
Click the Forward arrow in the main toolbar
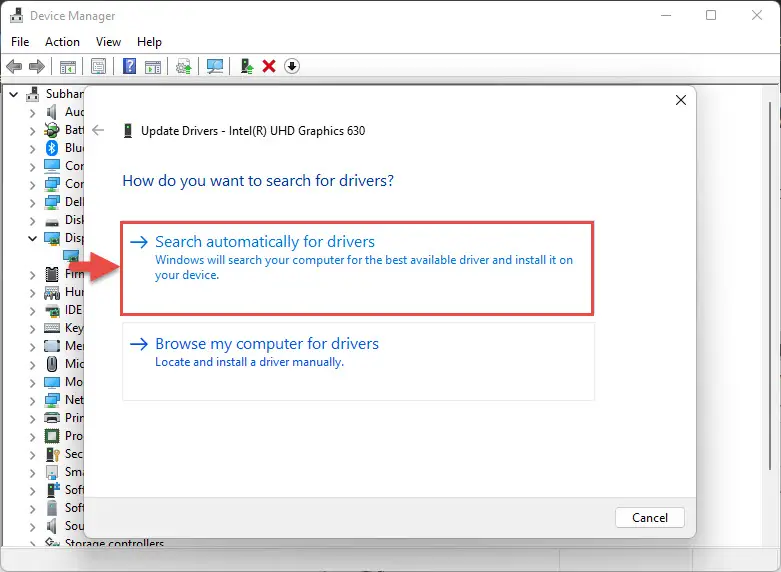pos(37,66)
